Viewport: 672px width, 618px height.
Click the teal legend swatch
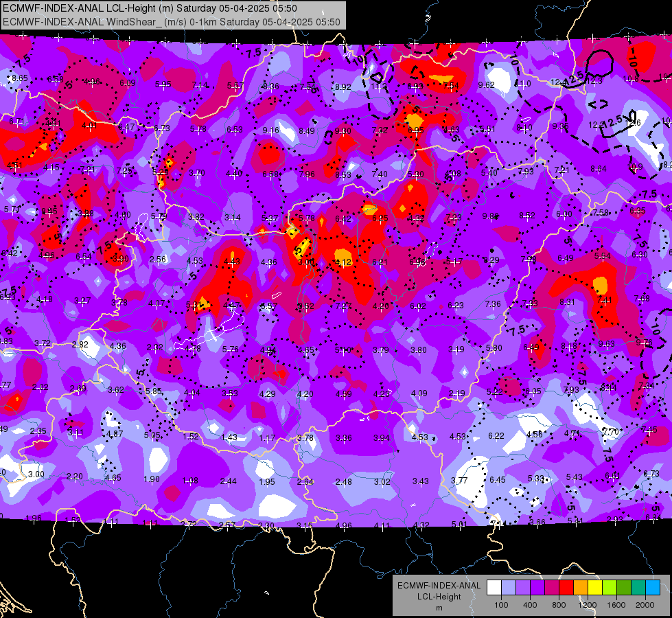coord(638,588)
